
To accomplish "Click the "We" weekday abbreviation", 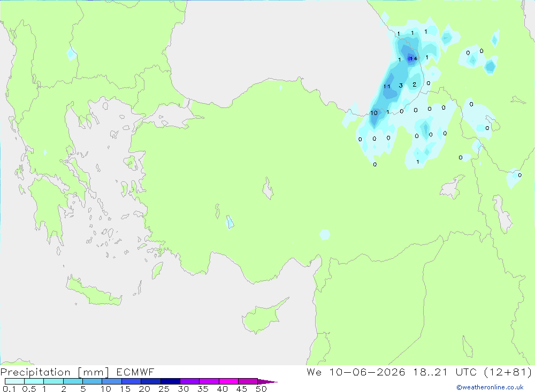I will pos(314,372).
